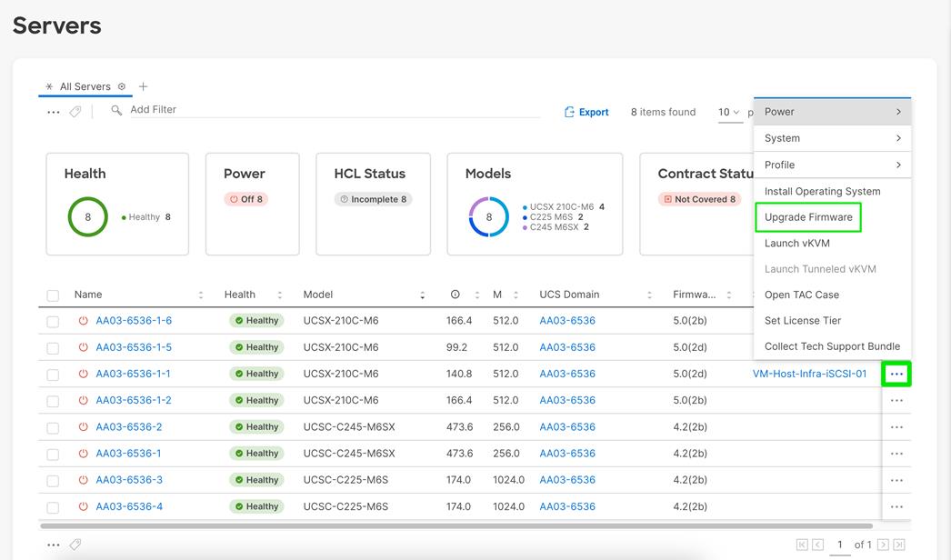The image size is (951, 560).
Task: Click the info column header icon
Action: tap(455, 295)
